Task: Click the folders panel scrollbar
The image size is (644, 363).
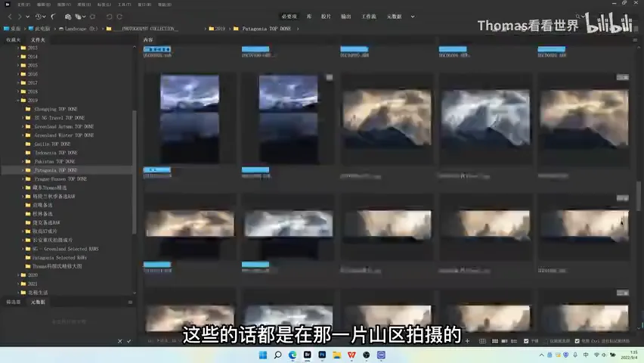Action: point(135,172)
